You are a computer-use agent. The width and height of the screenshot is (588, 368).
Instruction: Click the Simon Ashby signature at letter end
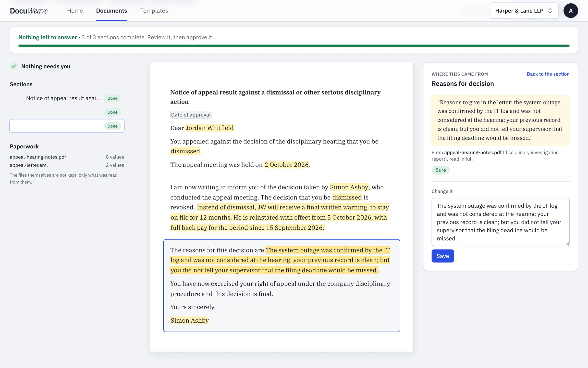pyautogui.click(x=190, y=320)
